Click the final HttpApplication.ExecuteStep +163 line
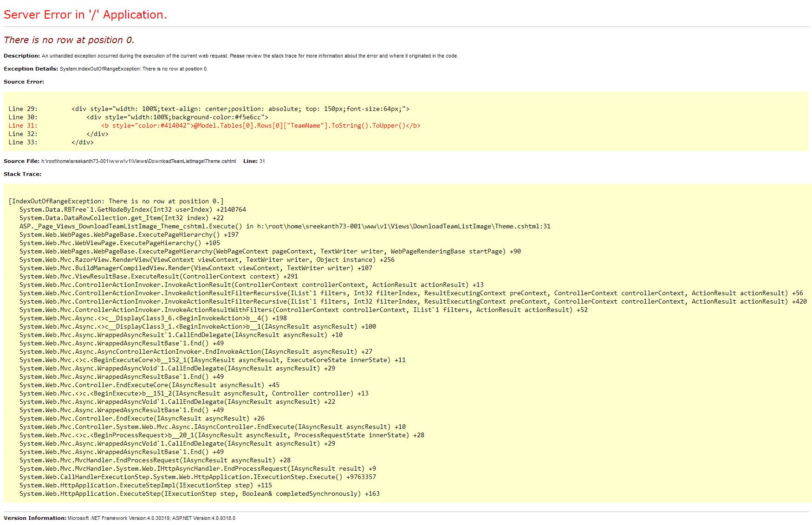812x525 pixels. pos(199,494)
